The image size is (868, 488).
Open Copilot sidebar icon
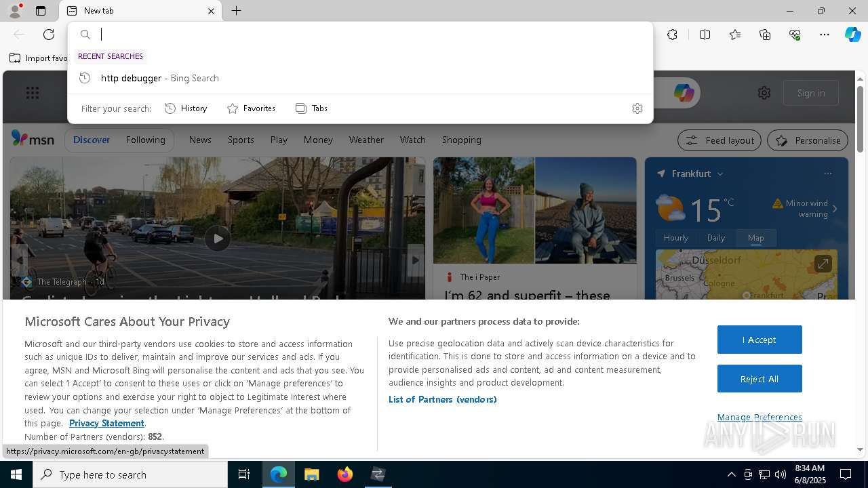click(x=852, y=35)
